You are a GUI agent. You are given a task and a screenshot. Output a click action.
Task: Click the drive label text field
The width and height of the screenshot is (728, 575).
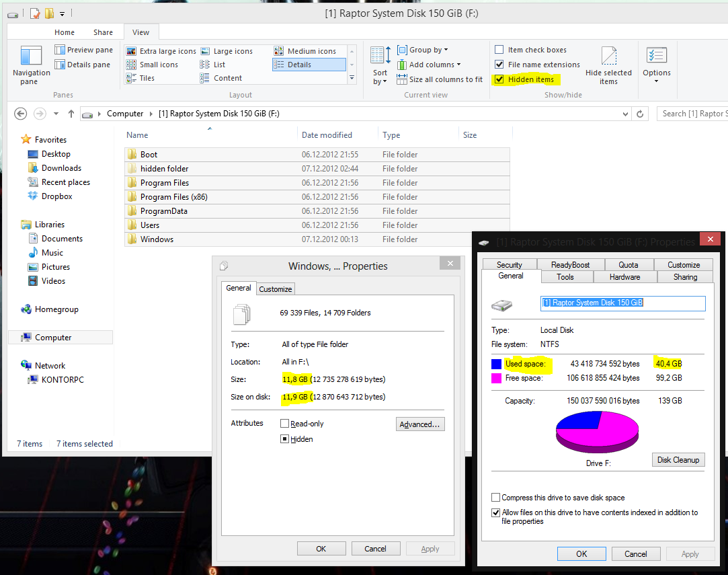(622, 303)
